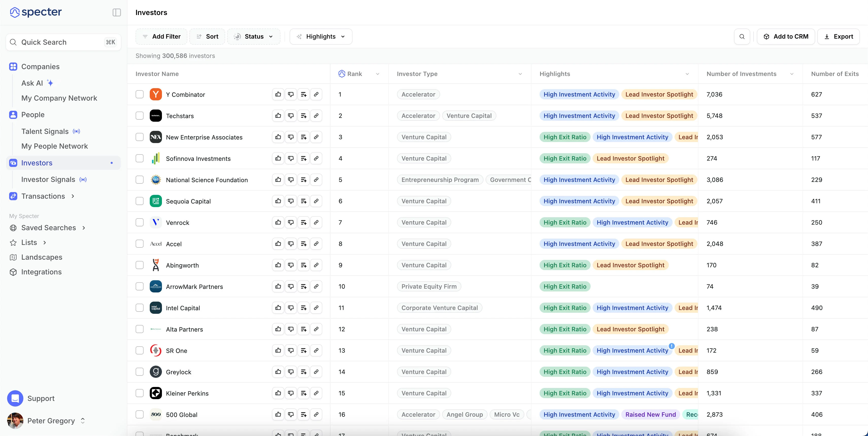The height and width of the screenshot is (436, 868).
Task: Click High Exit Ratio tag for ArrowMark Partners
Action: 565,286
